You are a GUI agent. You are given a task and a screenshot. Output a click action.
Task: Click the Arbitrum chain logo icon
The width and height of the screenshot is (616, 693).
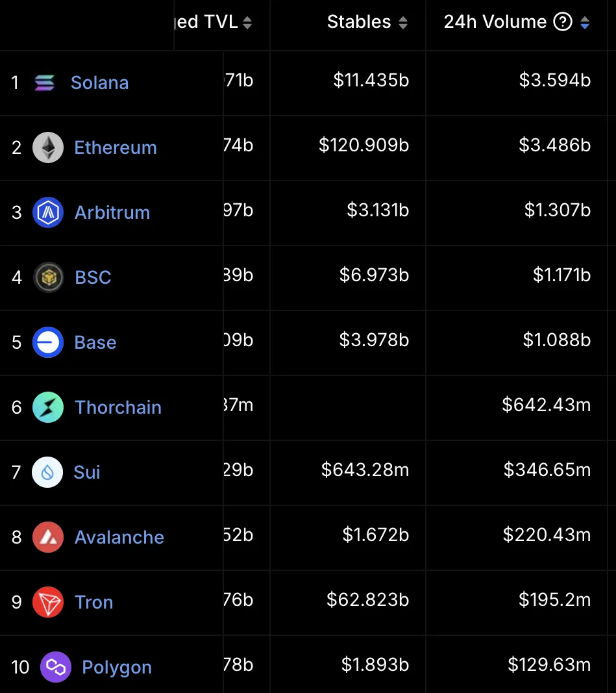pos(48,212)
